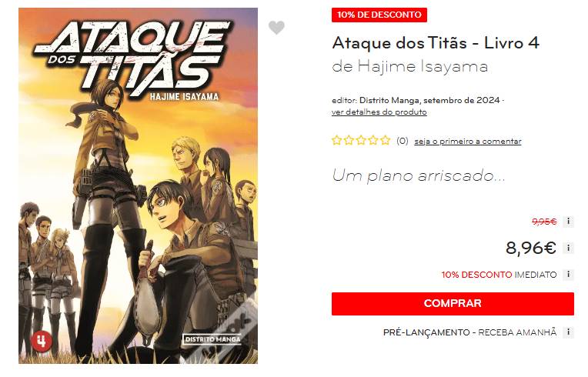Select the fourth rating star
The image size is (588, 377).
(x=373, y=141)
